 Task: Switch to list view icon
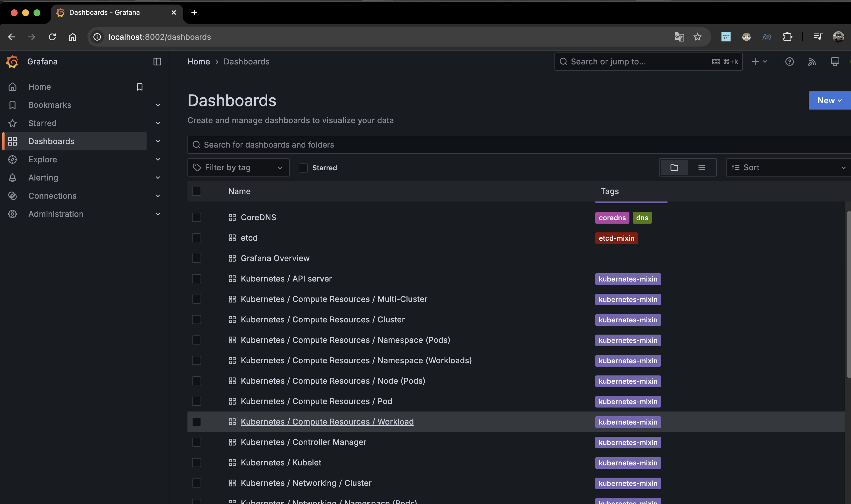(702, 167)
